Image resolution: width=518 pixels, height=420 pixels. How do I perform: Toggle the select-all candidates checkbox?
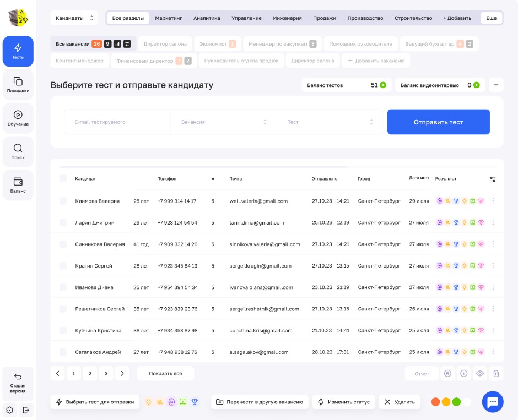(x=63, y=178)
